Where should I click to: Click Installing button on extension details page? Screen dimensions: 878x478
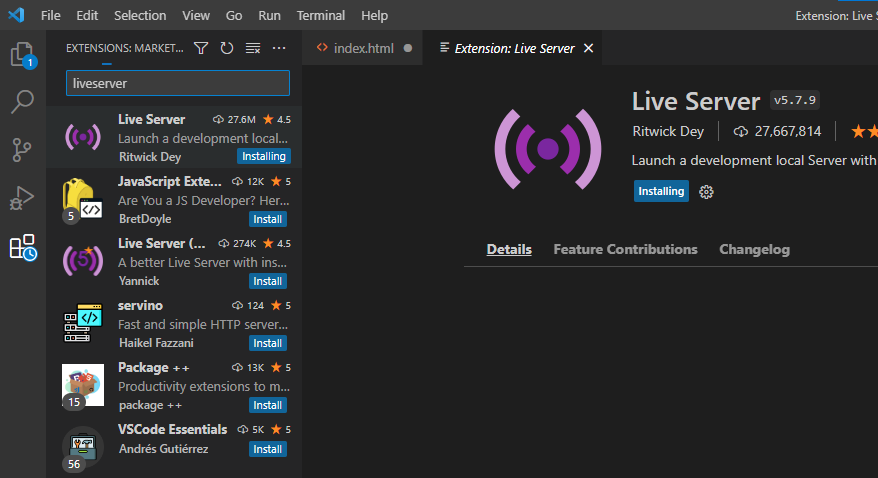click(x=661, y=191)
